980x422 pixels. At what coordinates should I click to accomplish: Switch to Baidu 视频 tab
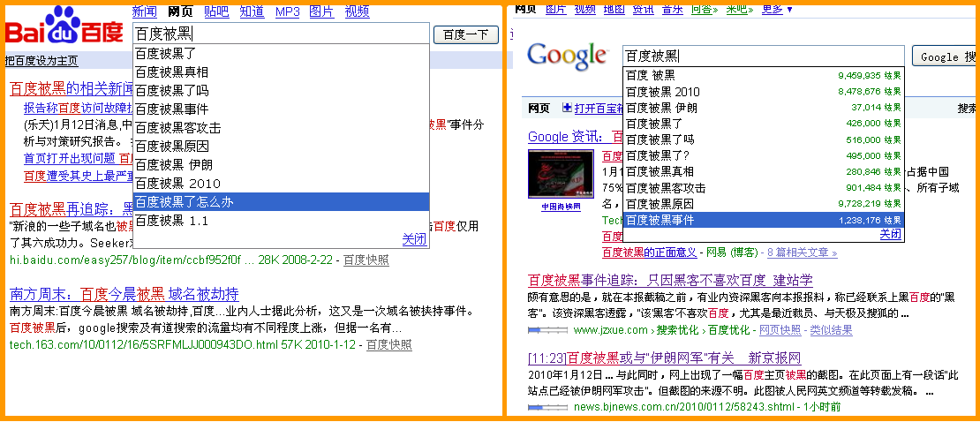(357, 11)
